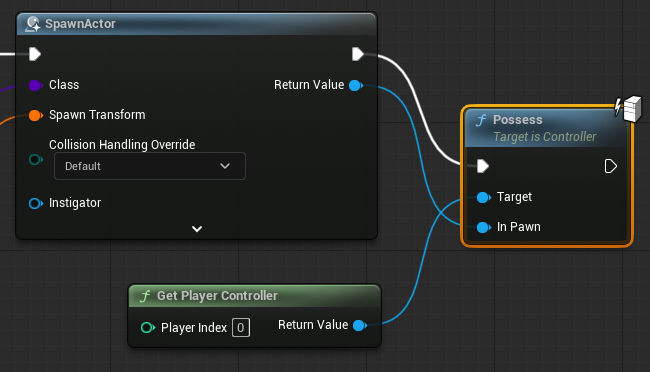The image size is (650, 372).
Task: Click the Instigator input pin
Action: [36, 203]
